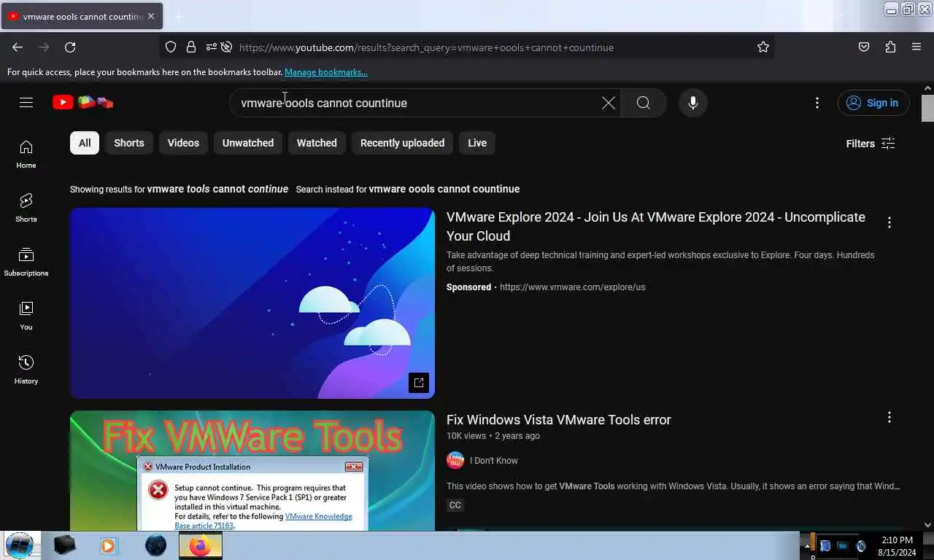Open Fix Windows Vista VMware Tools error title
This screenshot has height=560, width=934.
[559, 420]
